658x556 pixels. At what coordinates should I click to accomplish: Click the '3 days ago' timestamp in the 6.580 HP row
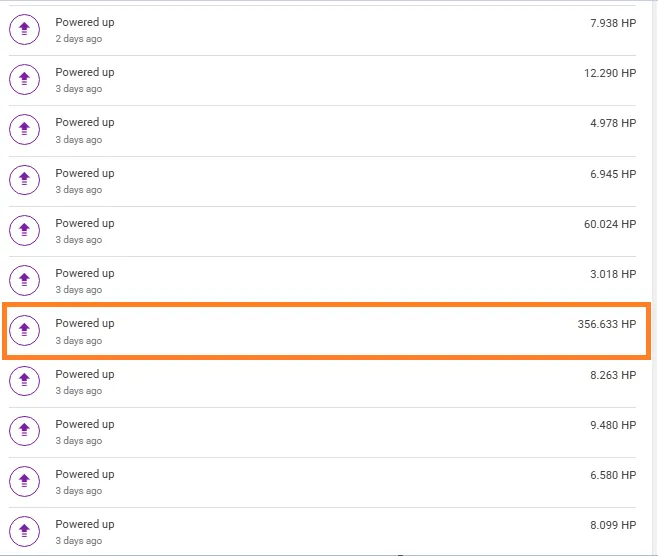[79, 491]
